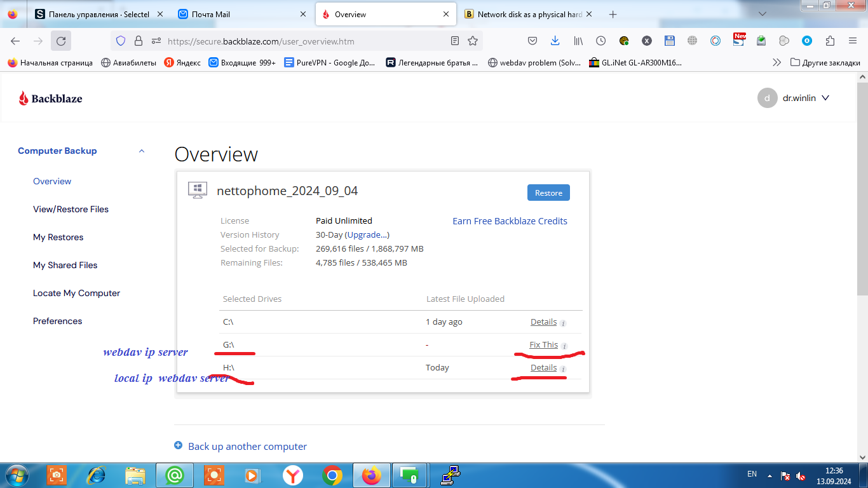Open Internet Explorer from the taskbar
Image resolution: width=868 pixels, height=488 pixels.
[x=96, y=475]
